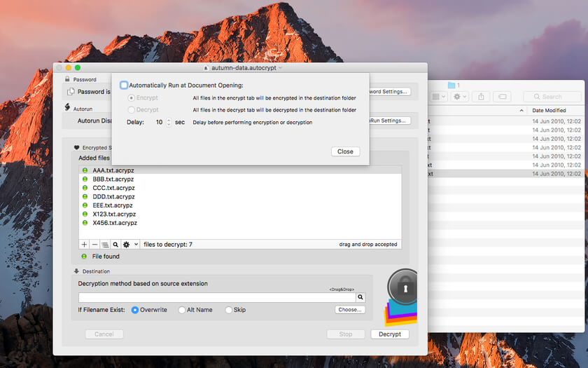This screenshot has width=588, height=368.
Task: Click the gear icon in file list toolbar
Action: pos(127,245)
